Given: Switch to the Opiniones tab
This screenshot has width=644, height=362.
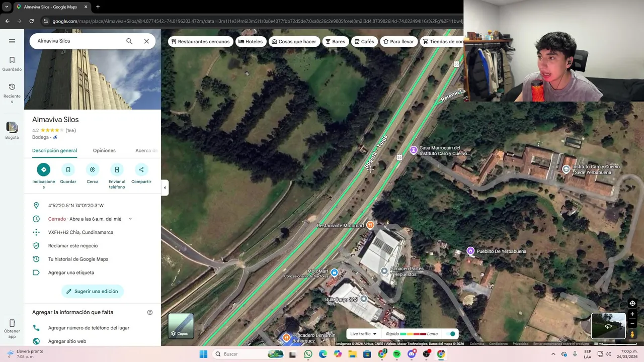Looking at the screenshot, I should pos(104,150).
